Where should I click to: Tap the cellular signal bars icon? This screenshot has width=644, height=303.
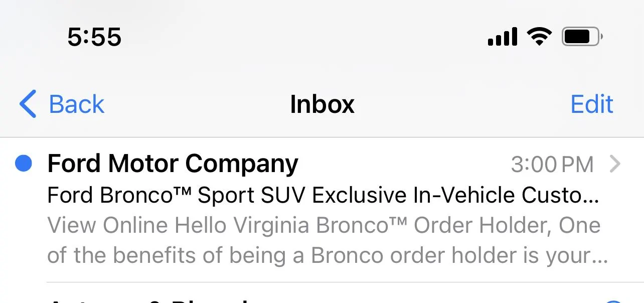(x=503, y=37)
